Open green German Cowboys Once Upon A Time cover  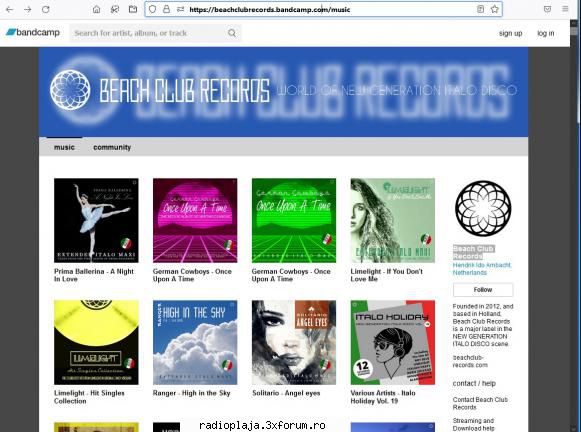(294, 220)
